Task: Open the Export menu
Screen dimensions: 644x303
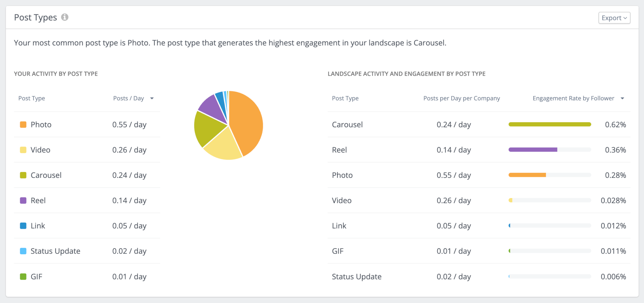Action: click(x=613, y=18)
